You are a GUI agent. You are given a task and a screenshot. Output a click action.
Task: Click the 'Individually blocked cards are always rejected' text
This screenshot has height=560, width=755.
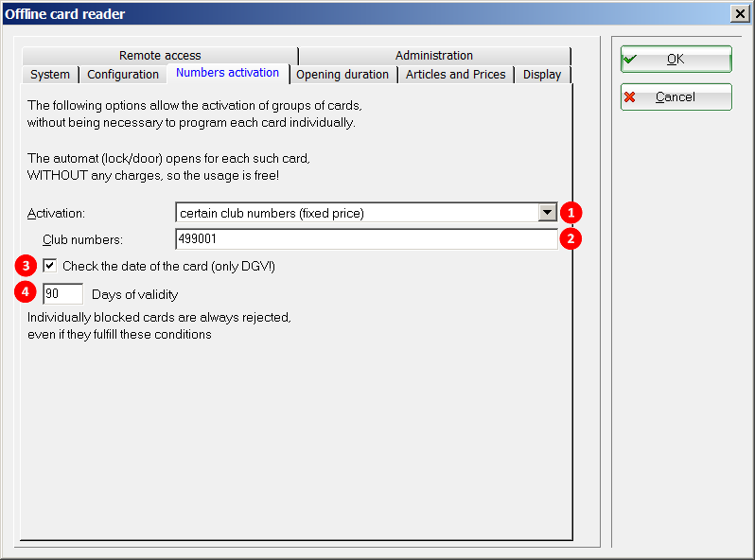tap(159, 317)
